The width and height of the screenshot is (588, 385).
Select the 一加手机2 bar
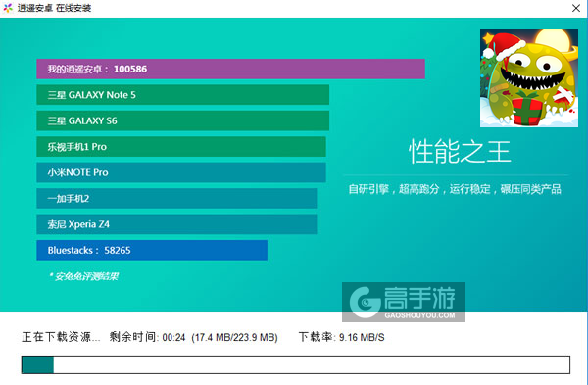coord(176,198)
